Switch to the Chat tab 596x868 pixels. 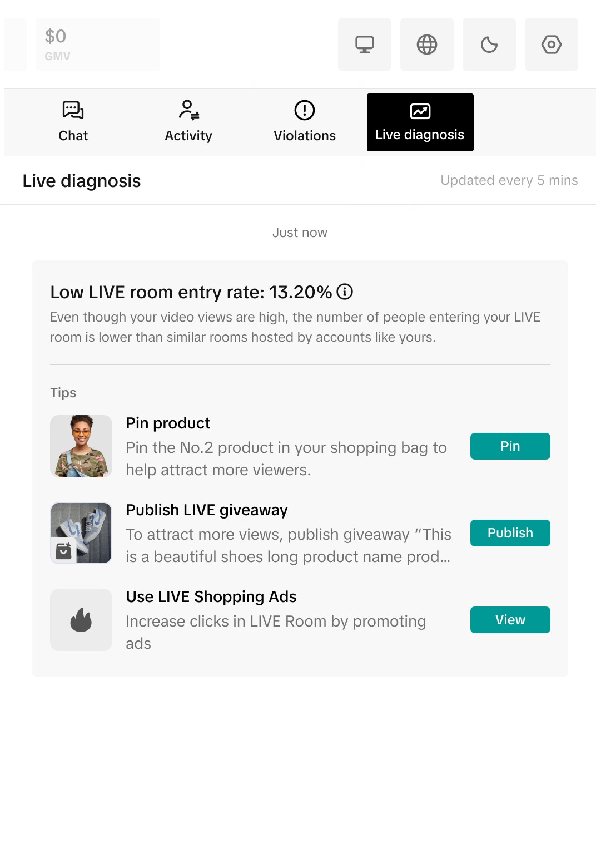point(73,122)
